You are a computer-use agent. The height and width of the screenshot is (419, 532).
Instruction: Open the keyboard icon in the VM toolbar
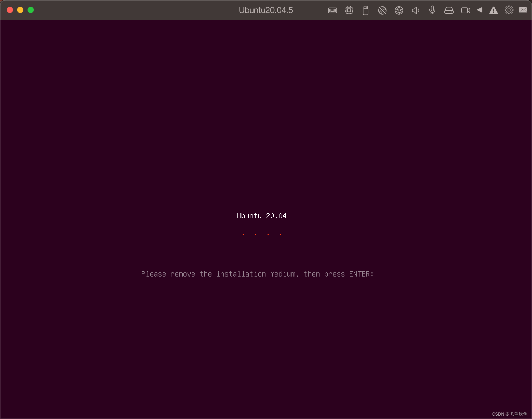[x=332, y=10]
